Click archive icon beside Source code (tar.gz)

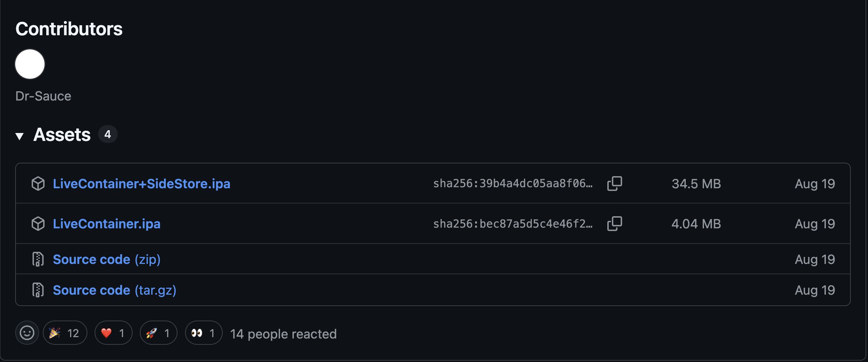[x=38, y=290]
